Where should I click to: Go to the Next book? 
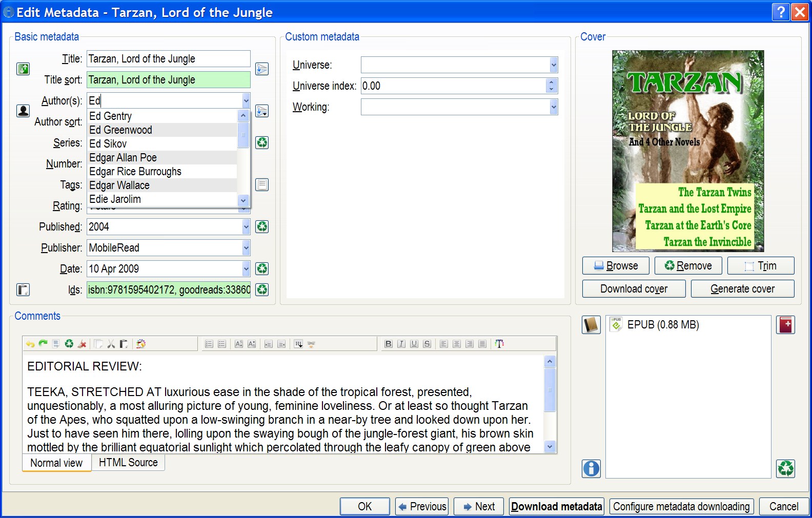tap(478, 506)
